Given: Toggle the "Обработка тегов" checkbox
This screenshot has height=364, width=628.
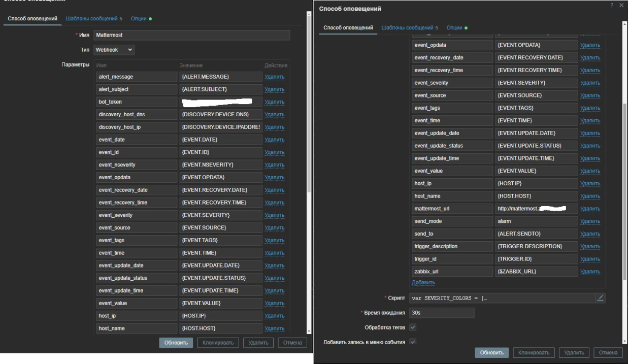Looking at the screenshot, I should 412,327.
